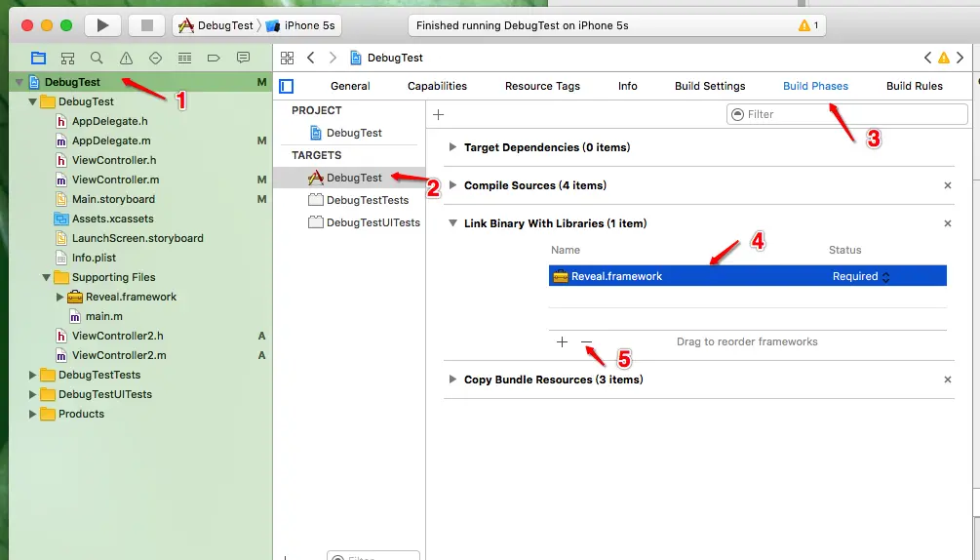The width and height of the screenshot is (980, 560).
Task: Expand the Products folder
Action: click(x=32, y=414)
